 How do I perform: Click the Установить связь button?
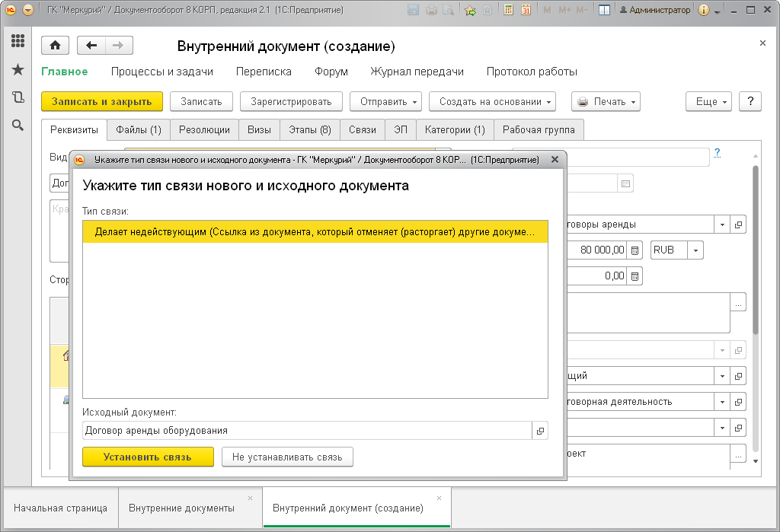pyautogui.click(x=148, y=457)
